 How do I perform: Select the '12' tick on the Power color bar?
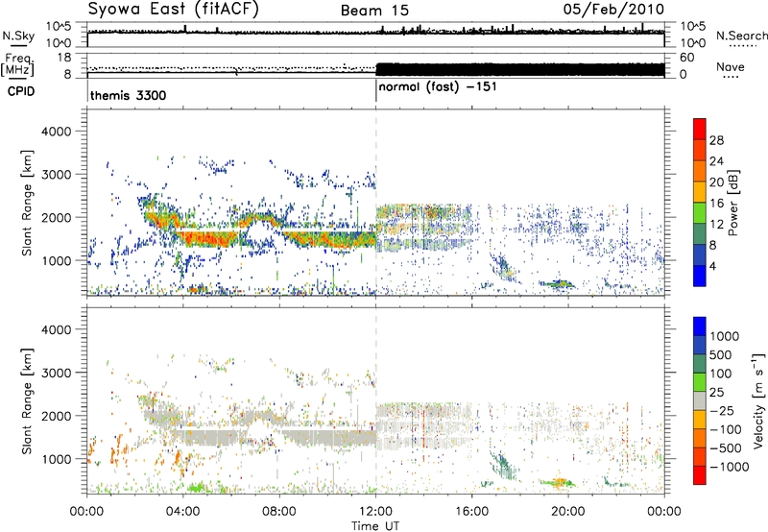pos(716,225)
